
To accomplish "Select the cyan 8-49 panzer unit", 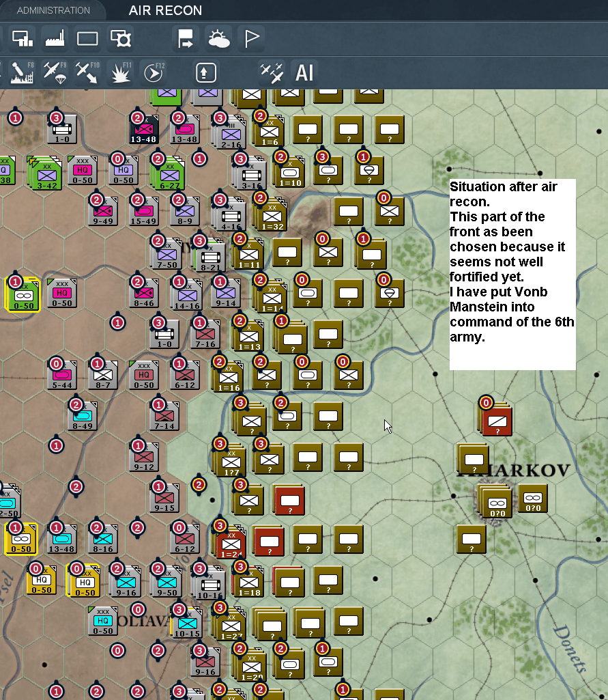I will 83,417.
